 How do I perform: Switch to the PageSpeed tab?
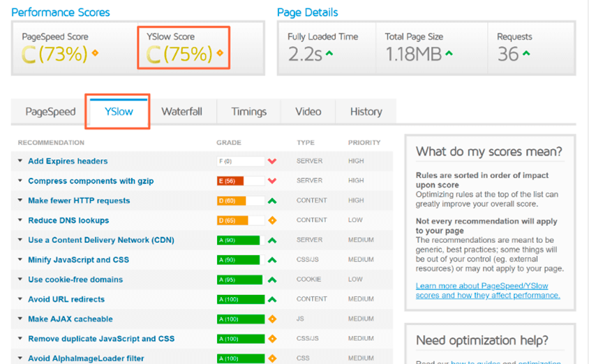(x=50, y=112)
